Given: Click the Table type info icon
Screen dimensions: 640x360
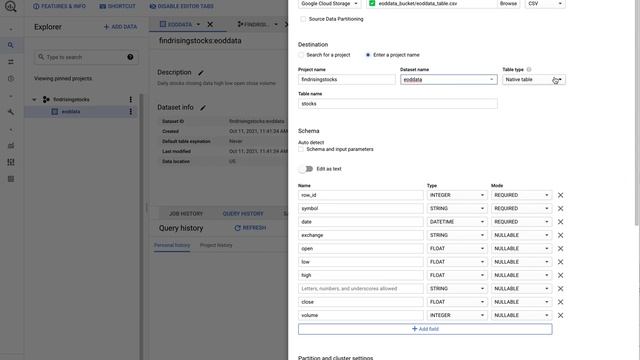Looking at the screenshot, I should (x=529, y=69).
